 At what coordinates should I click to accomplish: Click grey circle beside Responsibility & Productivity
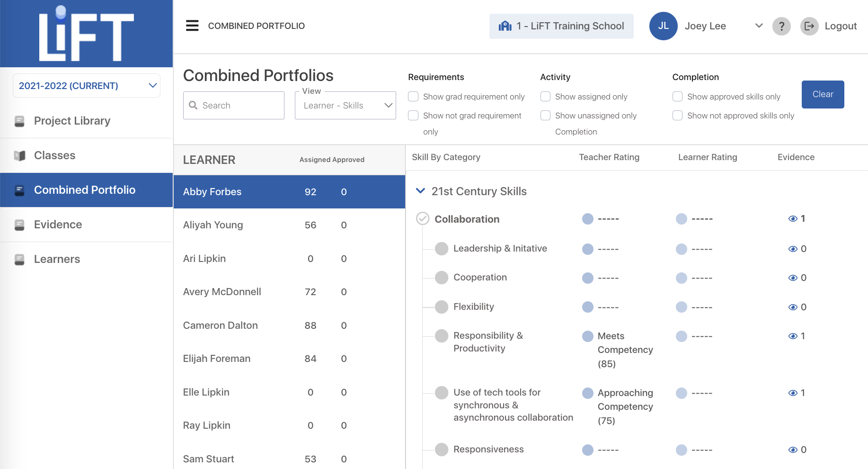coord(442,336)
